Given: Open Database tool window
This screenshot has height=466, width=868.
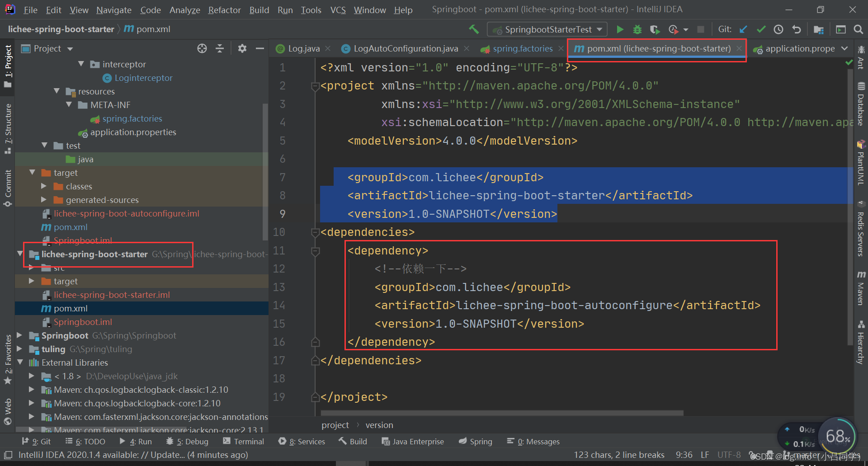Looking at the screenshot, I should [x=861, y=104].
